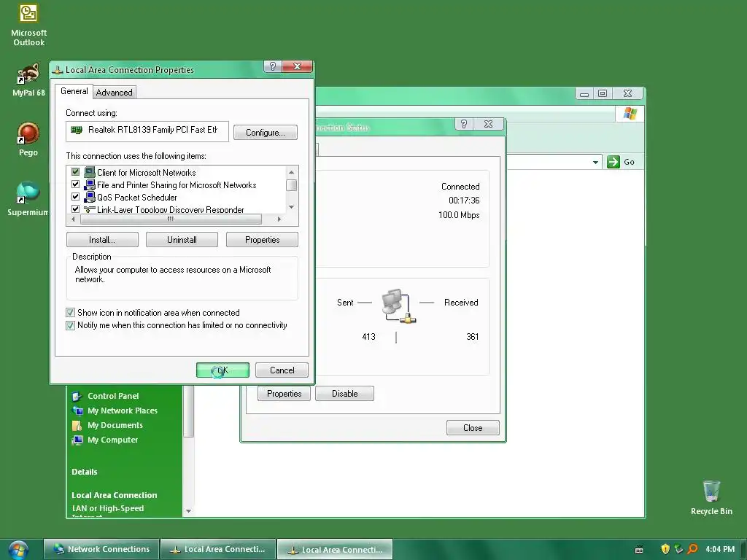Switch to Network Connections taskbar button
747x560 pixels.
pos(101,549)
